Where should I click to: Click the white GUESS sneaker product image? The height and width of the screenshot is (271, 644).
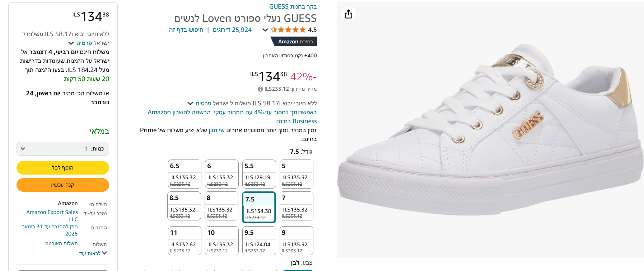[490, 130]
